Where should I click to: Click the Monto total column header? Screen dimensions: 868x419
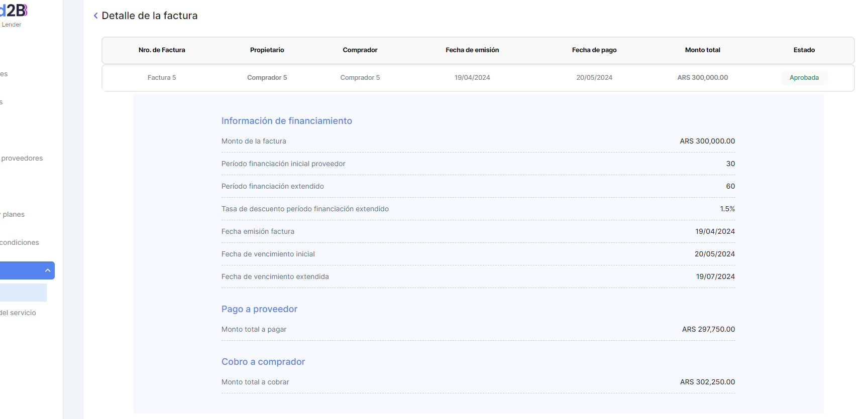click(702, 50)
